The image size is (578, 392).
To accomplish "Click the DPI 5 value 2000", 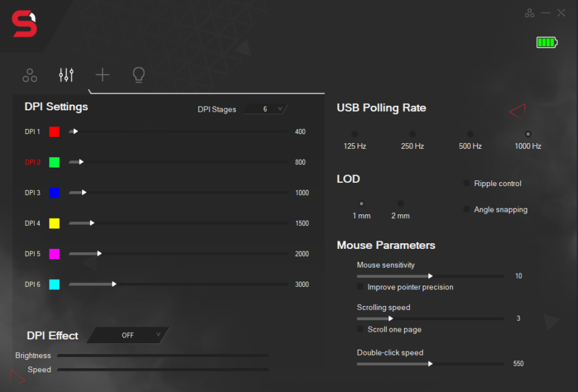I will (x=302, y=254).
